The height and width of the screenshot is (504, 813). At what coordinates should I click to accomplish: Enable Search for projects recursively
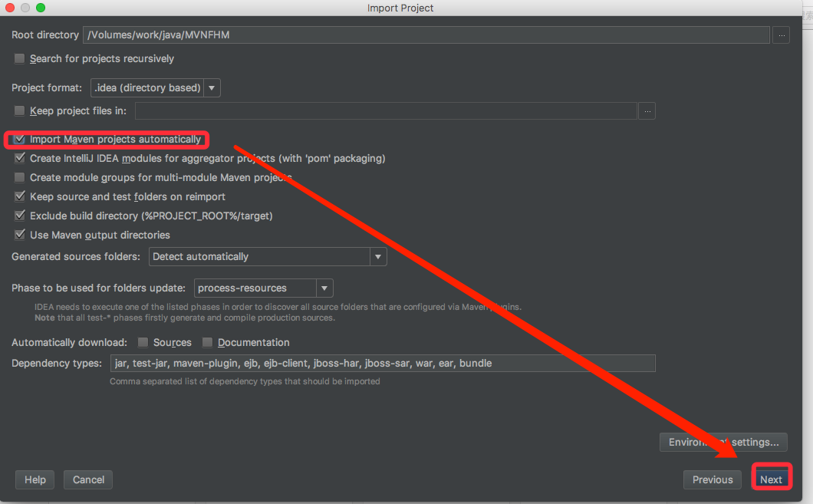point(20,58)
